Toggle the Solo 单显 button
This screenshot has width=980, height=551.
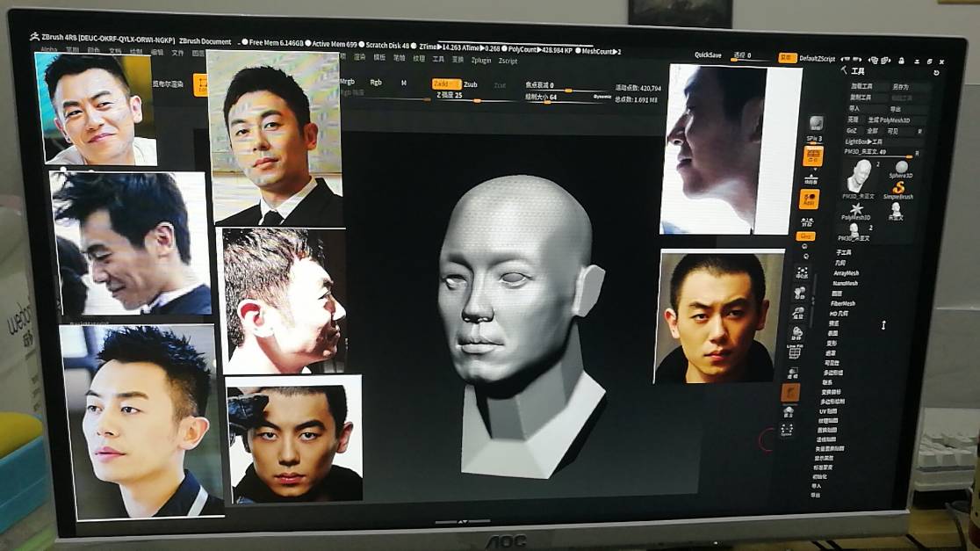789,411
